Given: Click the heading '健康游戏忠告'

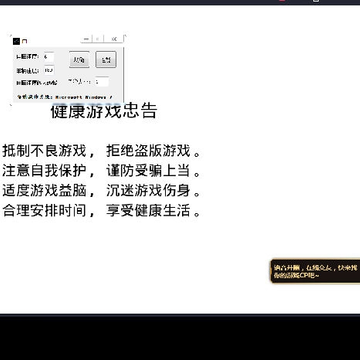Looking at the screenshot, I should [x=104, y=111].
